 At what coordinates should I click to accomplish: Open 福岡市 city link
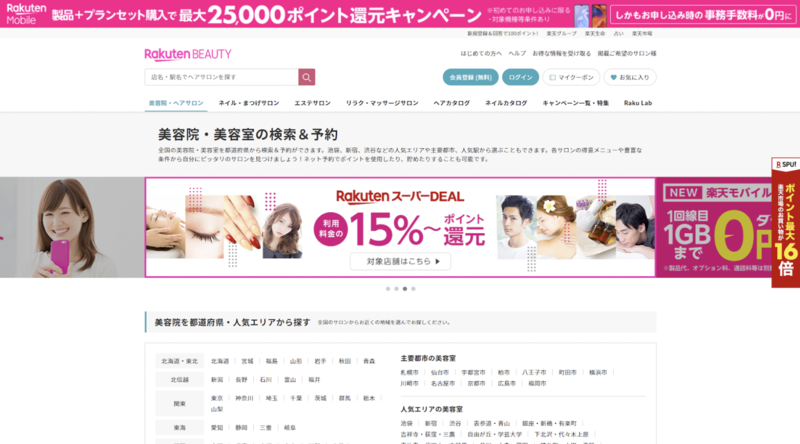[537, 384]
